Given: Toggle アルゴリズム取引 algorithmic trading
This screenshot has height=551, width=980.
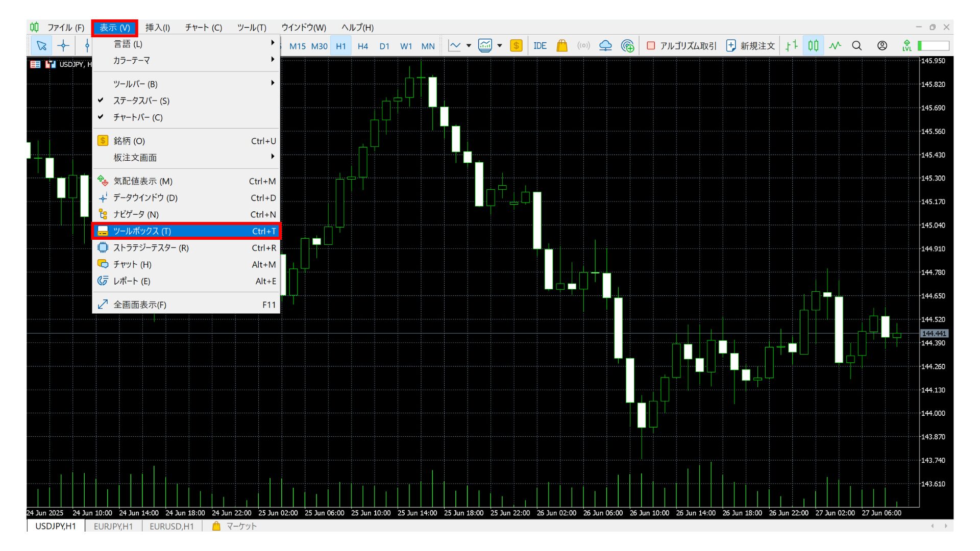Looking at the screenshot, I should (681, 46).
